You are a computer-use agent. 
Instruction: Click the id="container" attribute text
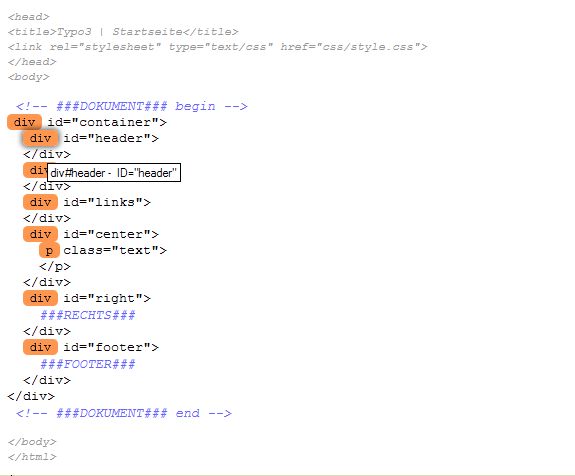(x=107, y=122)
